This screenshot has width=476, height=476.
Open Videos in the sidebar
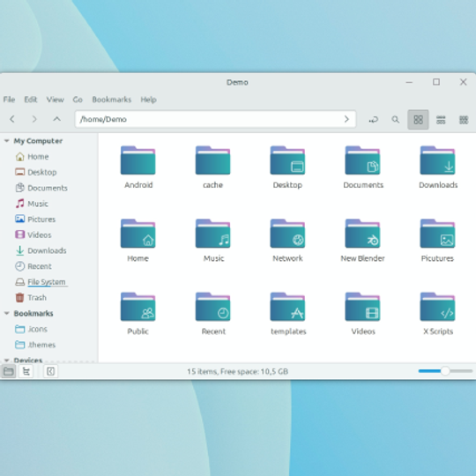coord(33,235)
